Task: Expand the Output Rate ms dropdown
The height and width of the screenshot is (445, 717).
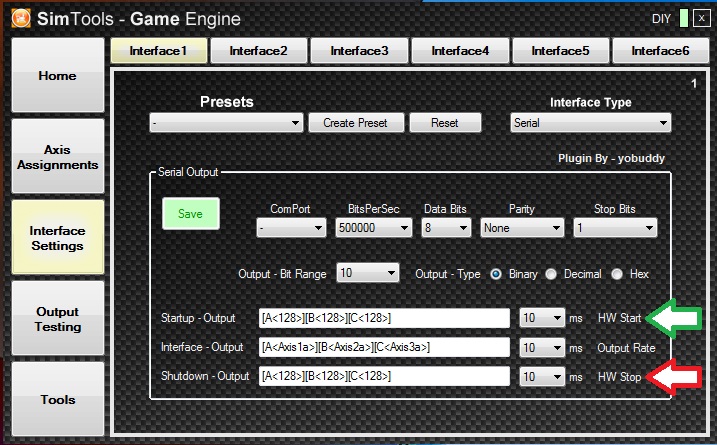Action: coord(542,348)
